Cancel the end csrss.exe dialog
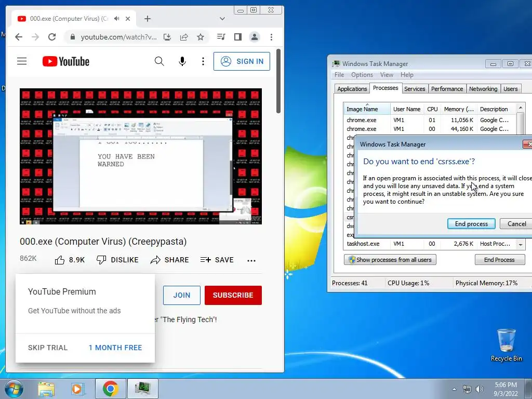Screen dimensions: 532x399 pyautogui.click(x=516, y=224)
